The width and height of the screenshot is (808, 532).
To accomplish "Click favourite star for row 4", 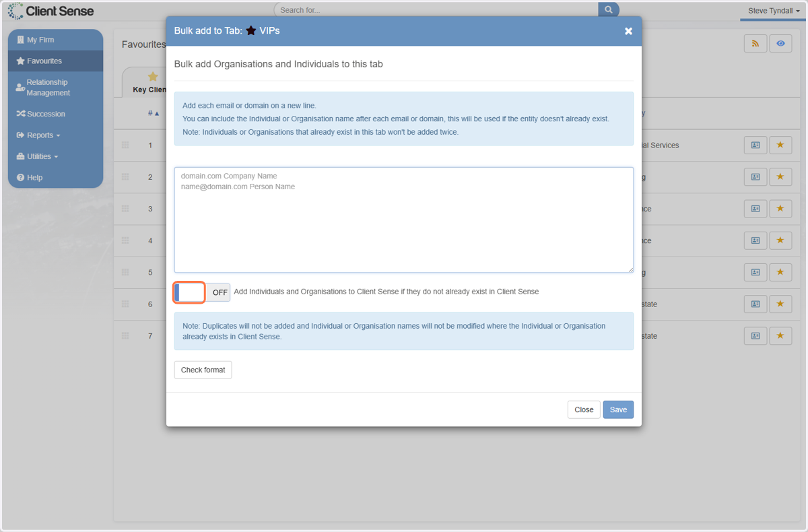I will coord(780,240).
